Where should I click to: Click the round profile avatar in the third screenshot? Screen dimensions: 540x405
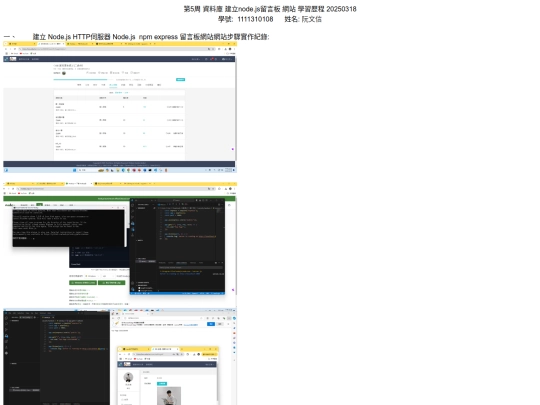pyautogui.click(x=128, y=377)
